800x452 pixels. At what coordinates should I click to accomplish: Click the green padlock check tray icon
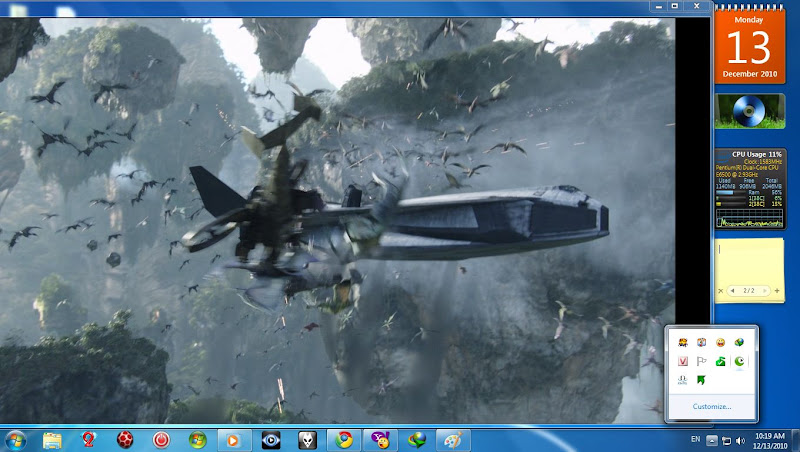720,361
